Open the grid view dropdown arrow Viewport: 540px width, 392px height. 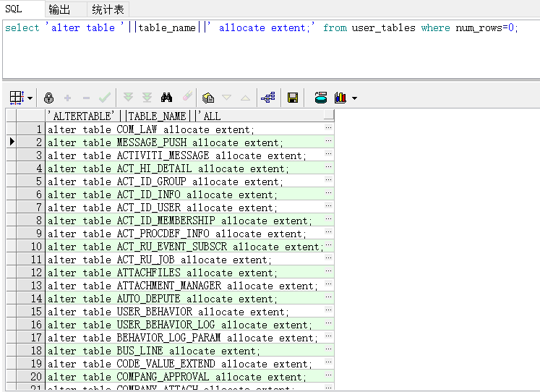30,98
